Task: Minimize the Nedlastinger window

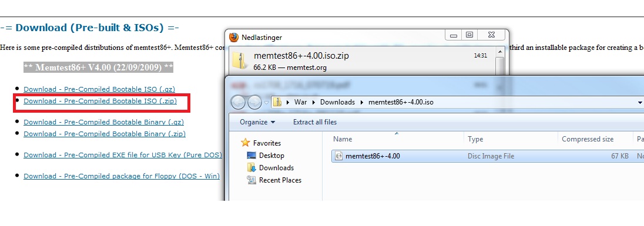Action: tap(454, 36)
